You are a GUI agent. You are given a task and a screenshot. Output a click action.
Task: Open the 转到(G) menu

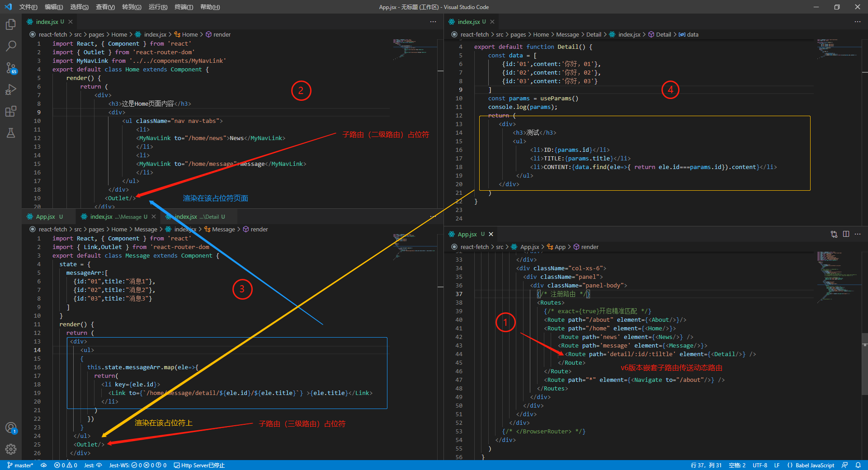pos(132,7)
